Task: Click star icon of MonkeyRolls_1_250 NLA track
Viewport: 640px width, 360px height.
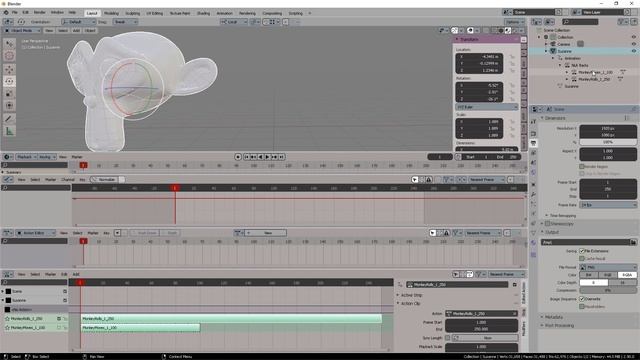Action: [7, 318]
